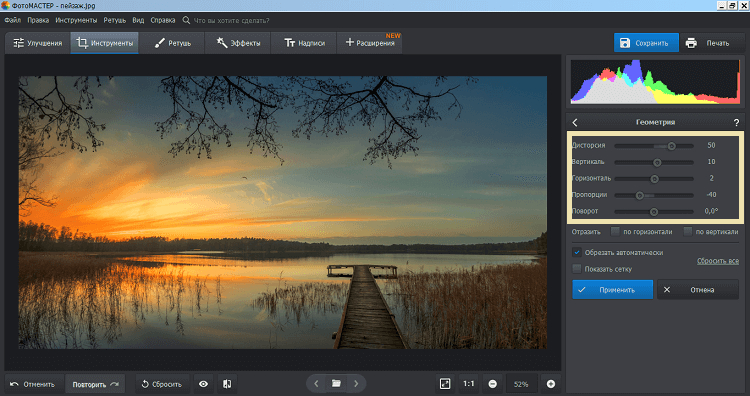Uncheck Обрезать автоматически checkbox
Viewport: 750px width, 396px height.
[x=577, y=252]
